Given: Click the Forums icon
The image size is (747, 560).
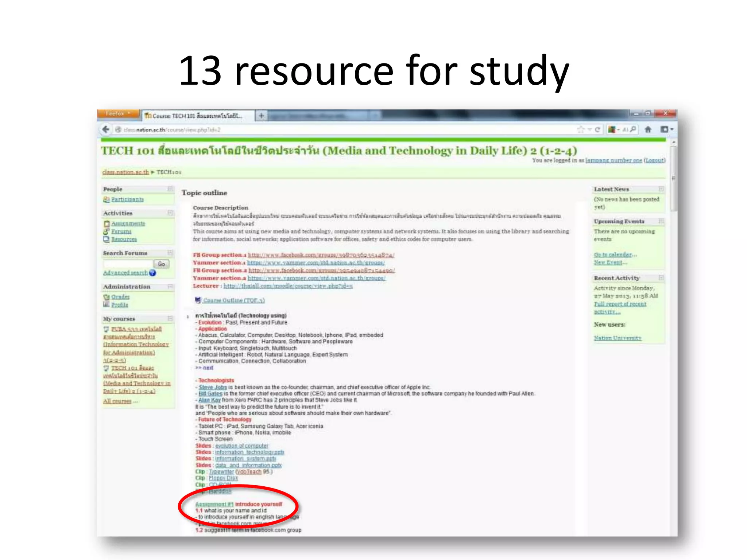Looking at the screenshot, I should tap(106, 231).
